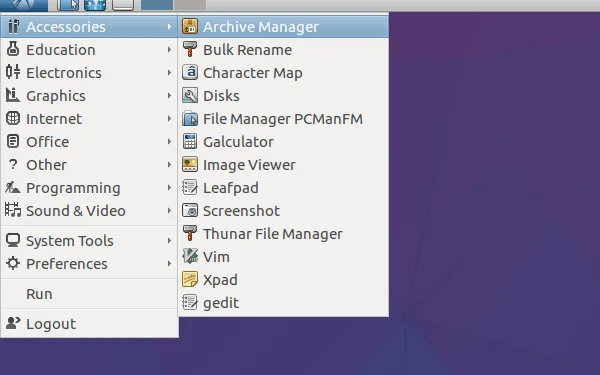The height and width of the screenshot is (375, 600).
Task: Click the Education flask icon
Action: point(13,49)
